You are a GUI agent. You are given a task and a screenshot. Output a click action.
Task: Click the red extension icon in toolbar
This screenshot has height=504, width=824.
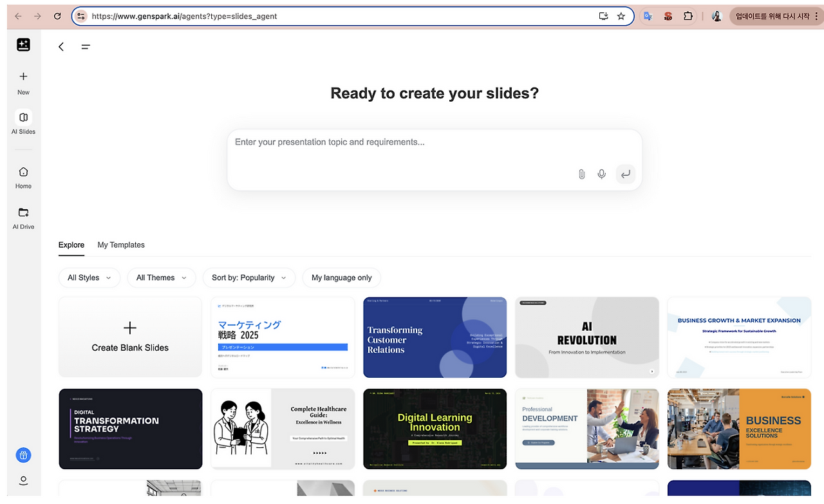(668, 16)
